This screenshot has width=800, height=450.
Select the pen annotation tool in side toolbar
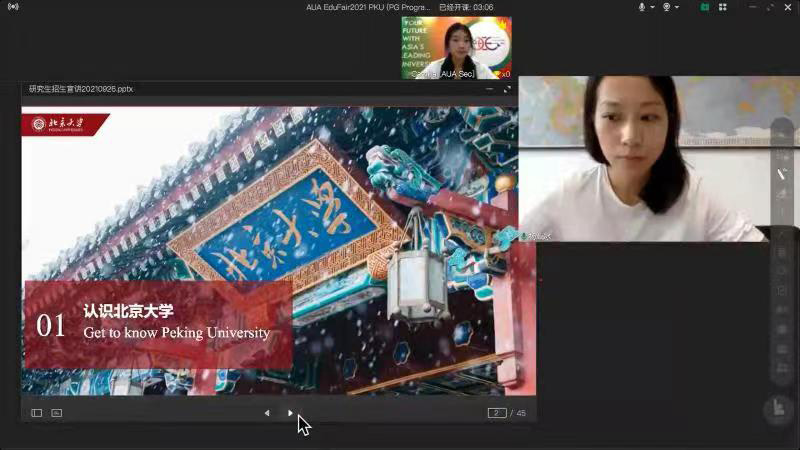click(x=781, y=174)
